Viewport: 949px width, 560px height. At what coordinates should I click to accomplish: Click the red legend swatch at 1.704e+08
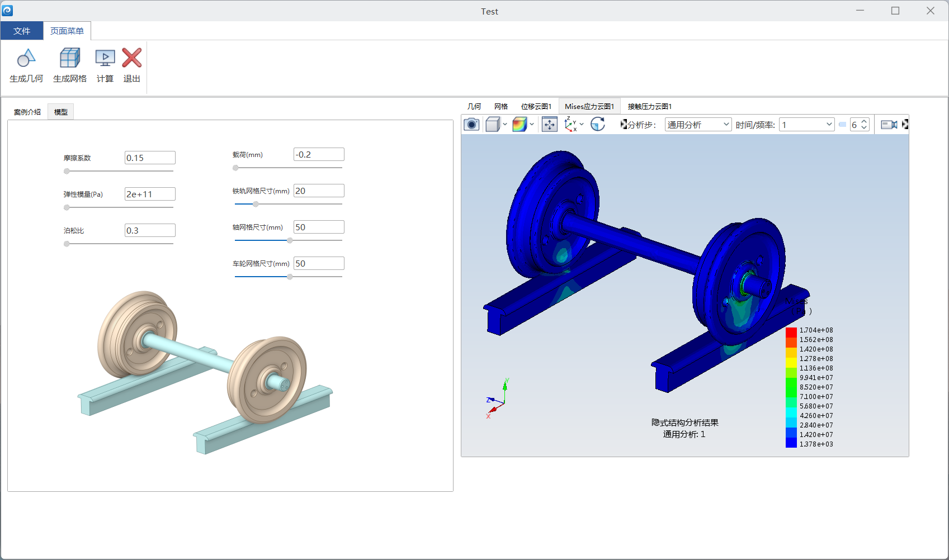pyautogui.click(x=791, y=332)
